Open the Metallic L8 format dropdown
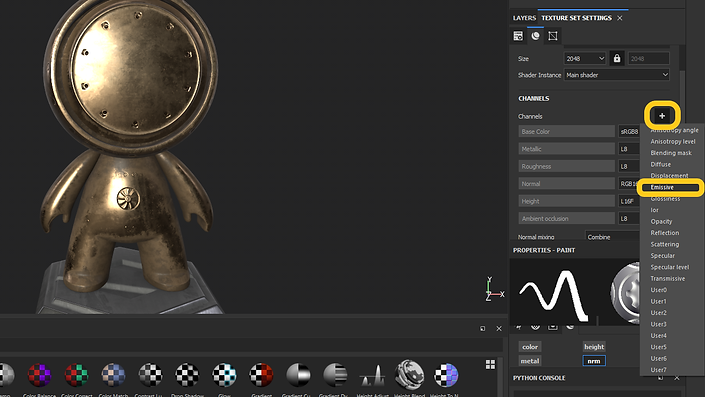705x397 pixels. [629, 149]
